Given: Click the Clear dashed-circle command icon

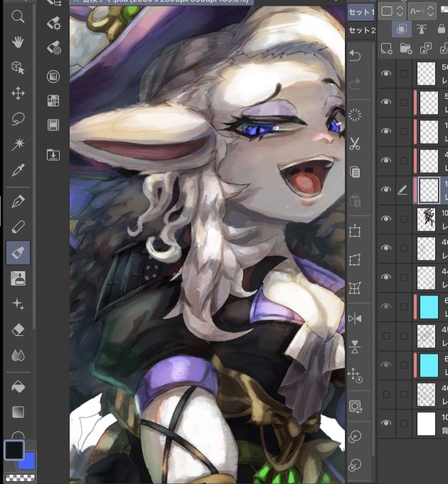Looking at the screenshot, I should tap(355, 115).
